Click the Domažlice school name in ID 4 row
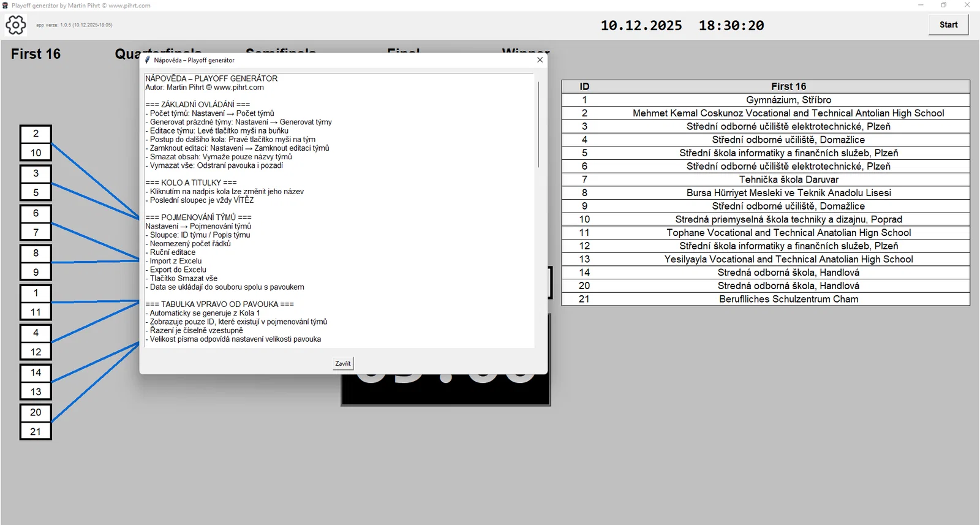The width and height of the screenshot is (980, 525). pyautogui.click(x=788, y=140)
